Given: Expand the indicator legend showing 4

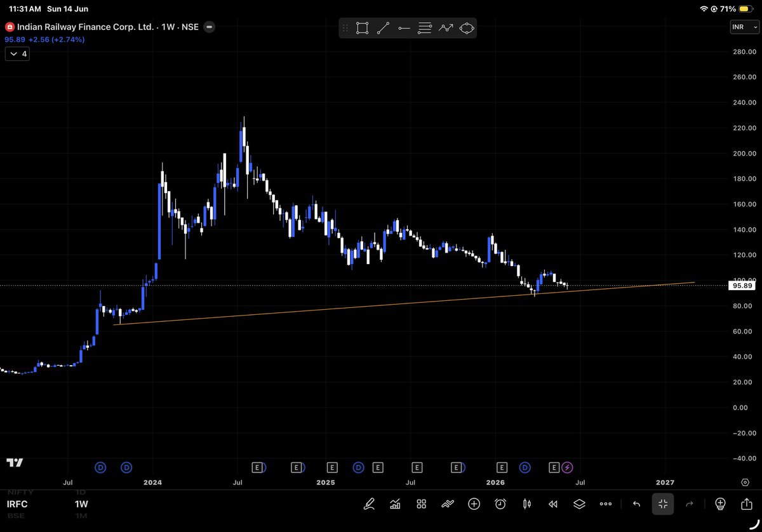Looking at the screenshot, I should click(17, 54).
